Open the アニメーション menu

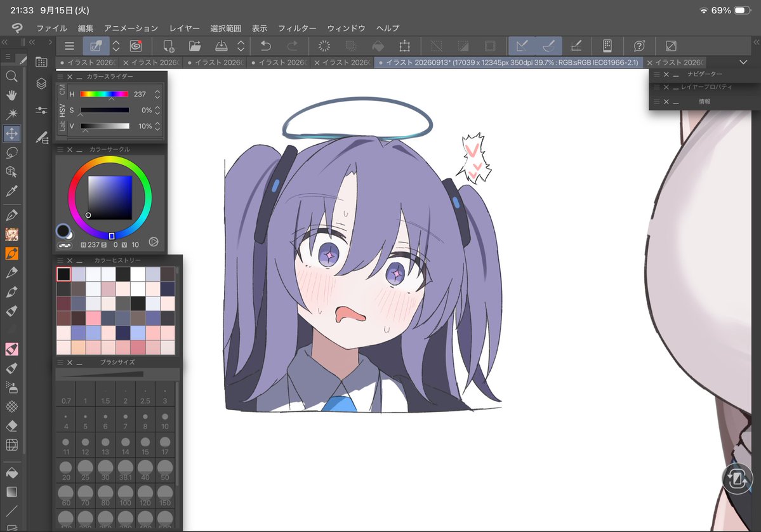coord(131,28)
